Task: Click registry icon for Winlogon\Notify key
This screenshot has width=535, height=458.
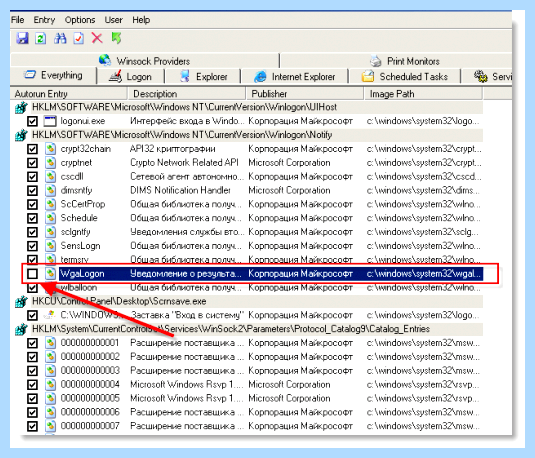Action: point(21,135)
